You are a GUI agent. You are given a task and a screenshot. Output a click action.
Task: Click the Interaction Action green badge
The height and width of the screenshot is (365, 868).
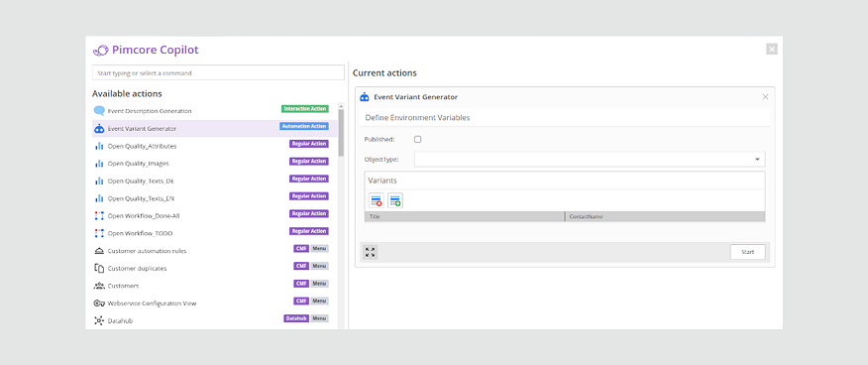[304, 109]
